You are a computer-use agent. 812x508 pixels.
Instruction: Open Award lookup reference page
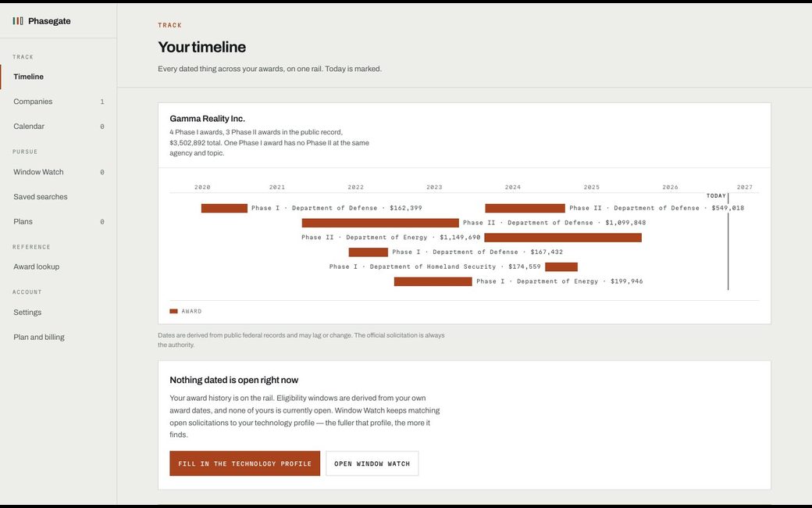click(59, 267)
